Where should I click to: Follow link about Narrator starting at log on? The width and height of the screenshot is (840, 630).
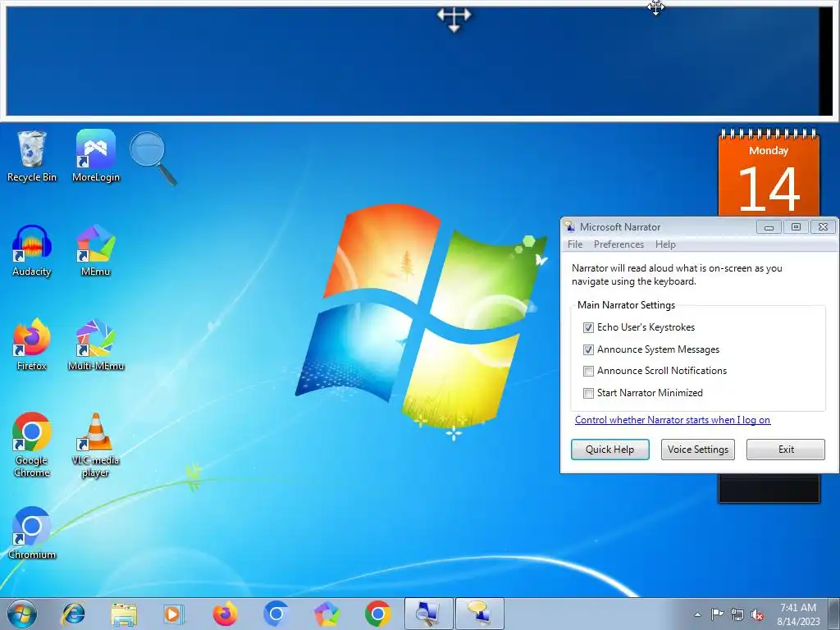[x=673, y=420]
